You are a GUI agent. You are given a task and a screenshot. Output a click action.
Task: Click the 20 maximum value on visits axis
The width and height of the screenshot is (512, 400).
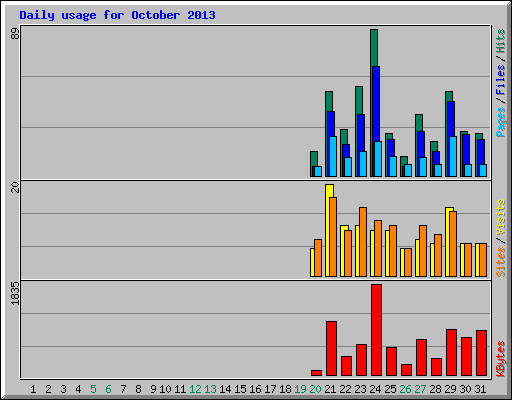[x=15, y=188]
